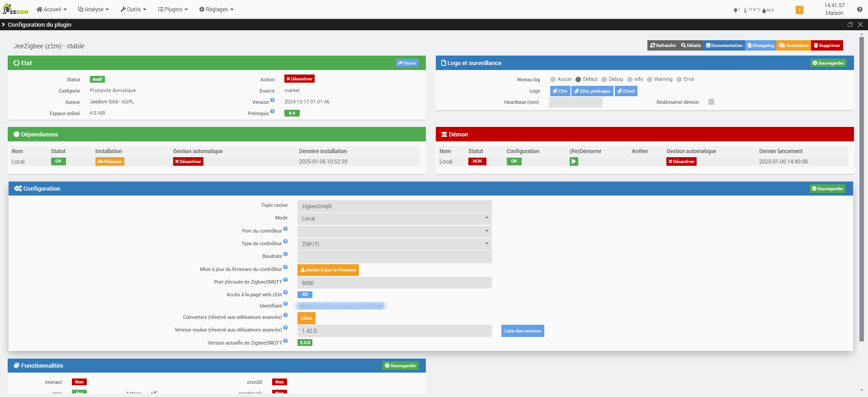Select the Info log level
868x397 pixels.
[x=629, y=79]
